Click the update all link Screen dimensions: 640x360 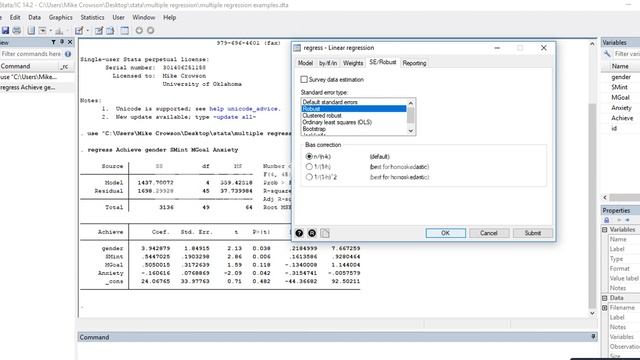(235, 117)
